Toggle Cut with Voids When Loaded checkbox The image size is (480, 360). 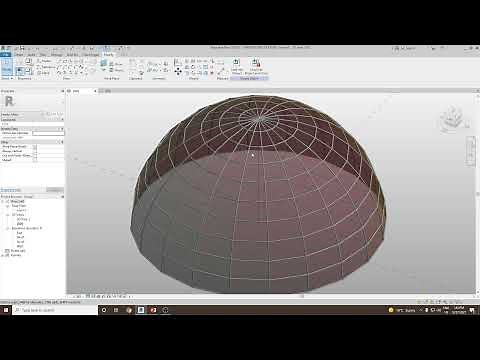point(35,156)
